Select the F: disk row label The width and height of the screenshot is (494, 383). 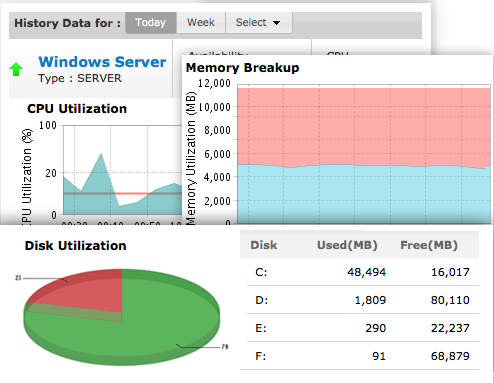point(260,356)
